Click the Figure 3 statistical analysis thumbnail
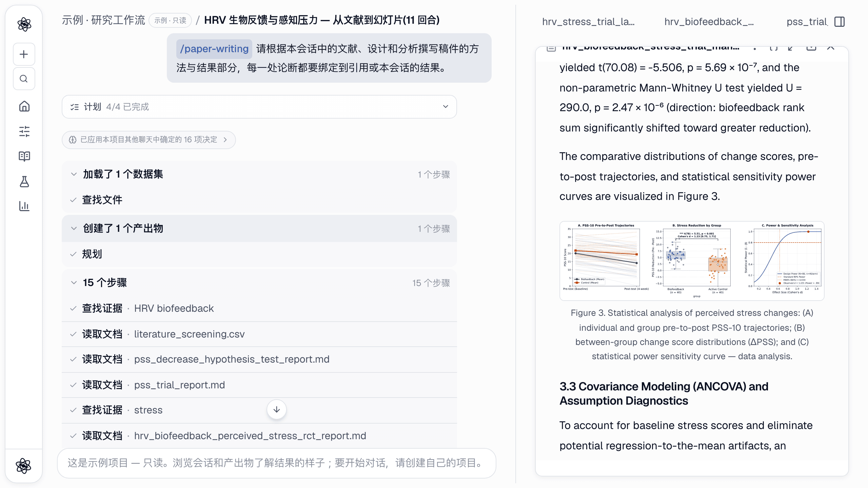The height and width of the screenshot is (488, 868). pyautogui.click(x=692, y=261)
